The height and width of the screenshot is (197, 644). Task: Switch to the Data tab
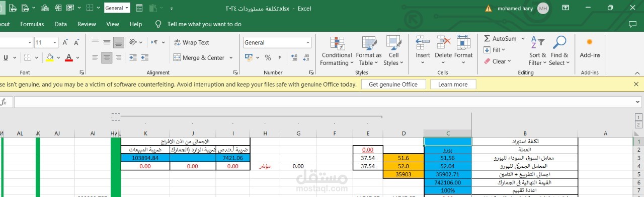[x=60, y=24]
